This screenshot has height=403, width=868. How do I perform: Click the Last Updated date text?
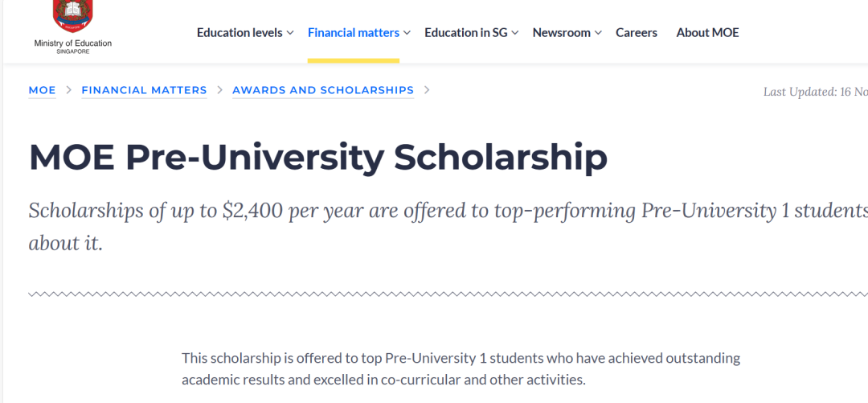(816, 92)
